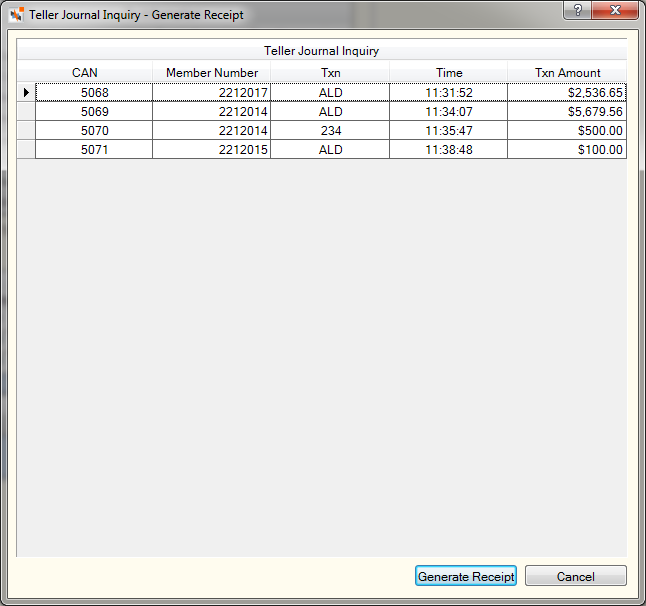Click the time 11:35:47
The width and height of the screenshot is (646, 606).
tap(449, 130)
